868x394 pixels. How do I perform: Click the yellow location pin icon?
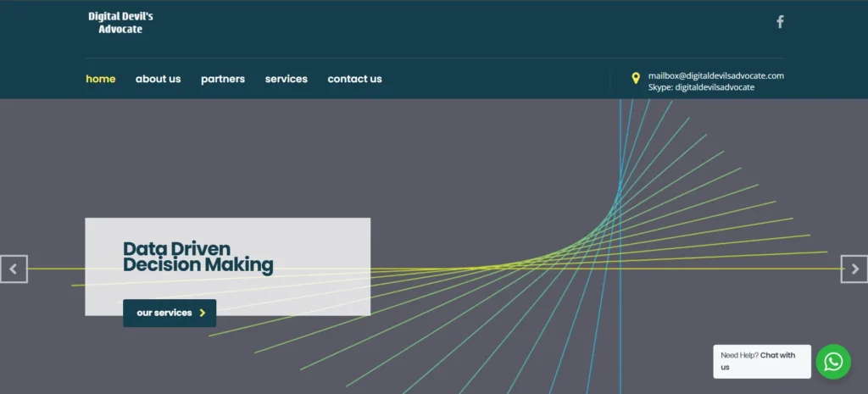pyautogui.click(x=636, y=79)
